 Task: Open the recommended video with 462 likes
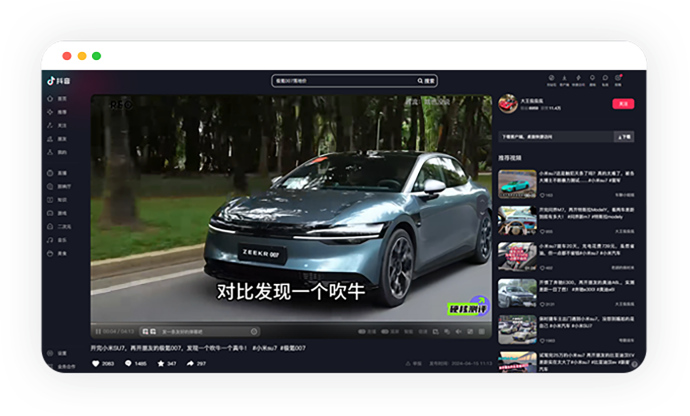pos(517,257)
